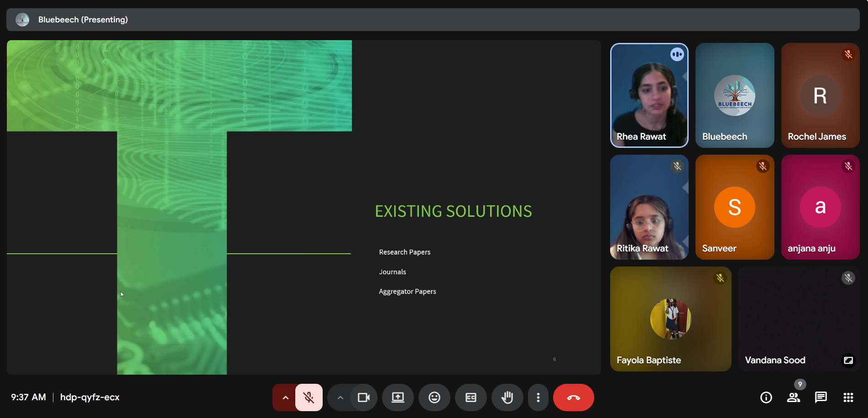Show the people participants panel
Screen dimensions: 868x418
click(793, 397)
